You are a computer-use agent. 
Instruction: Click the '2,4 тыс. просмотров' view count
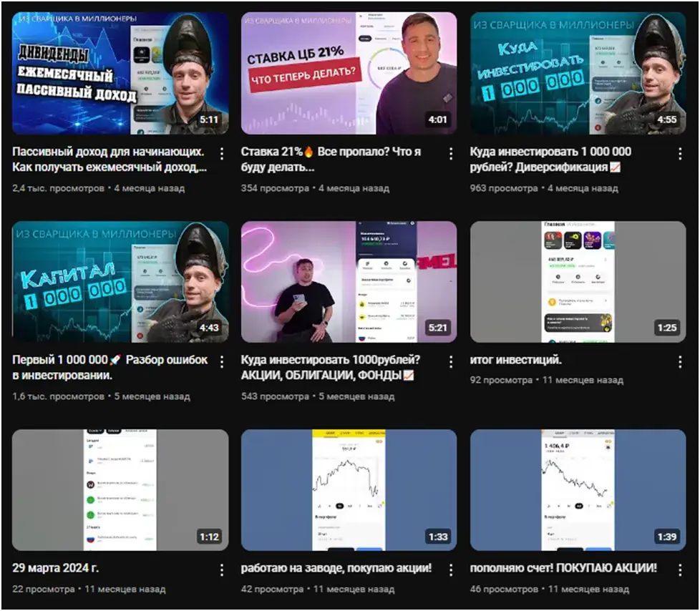(58, 188)
